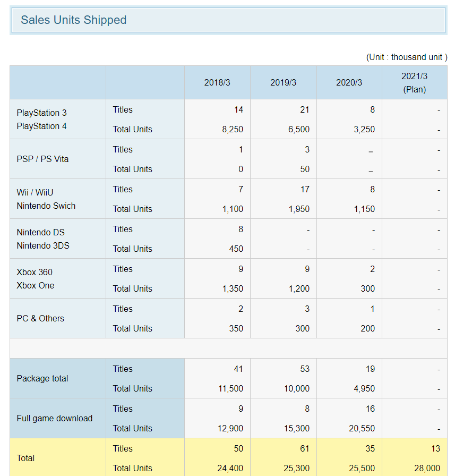Select the 20,550 Full game download value
This screenshot has width=455, height=476.
point(362,428)
